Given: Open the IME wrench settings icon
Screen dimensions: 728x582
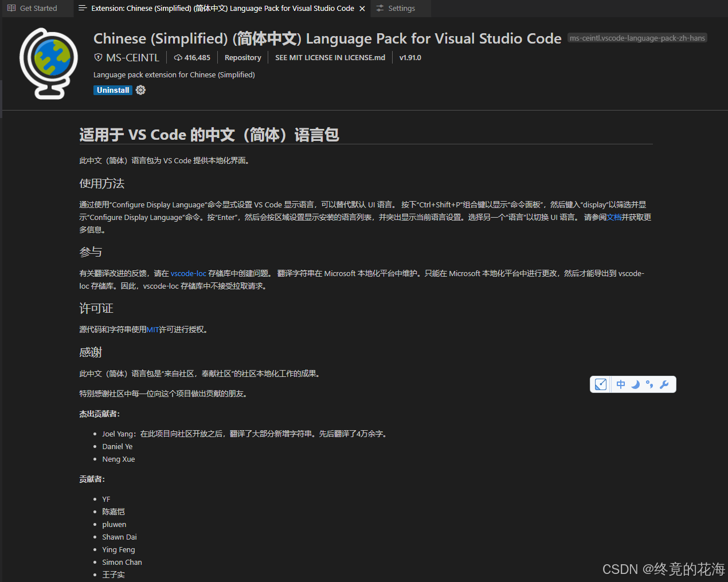Looking at the screenshot, I should pyautogui.click(x=664, y=384).
